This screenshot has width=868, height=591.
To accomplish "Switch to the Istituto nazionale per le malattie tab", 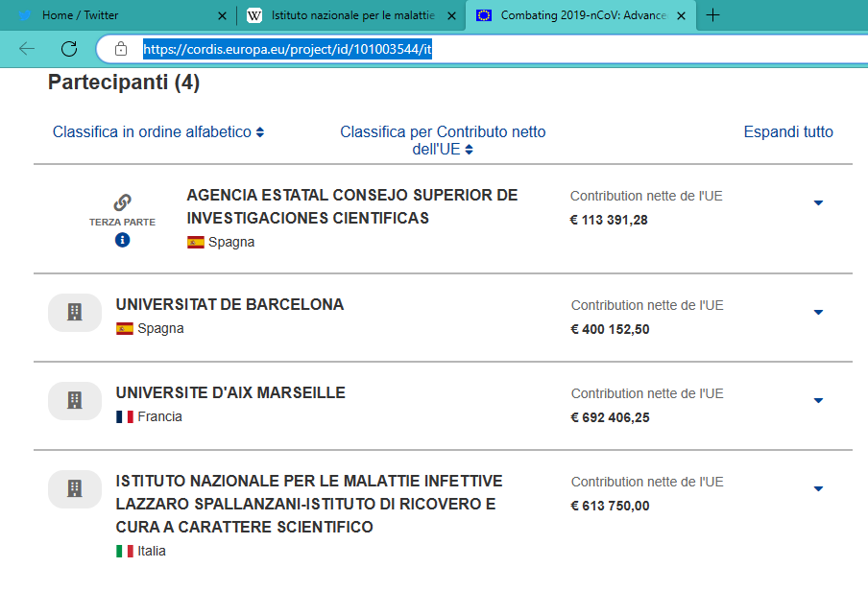I will click(x=351, y=15).
